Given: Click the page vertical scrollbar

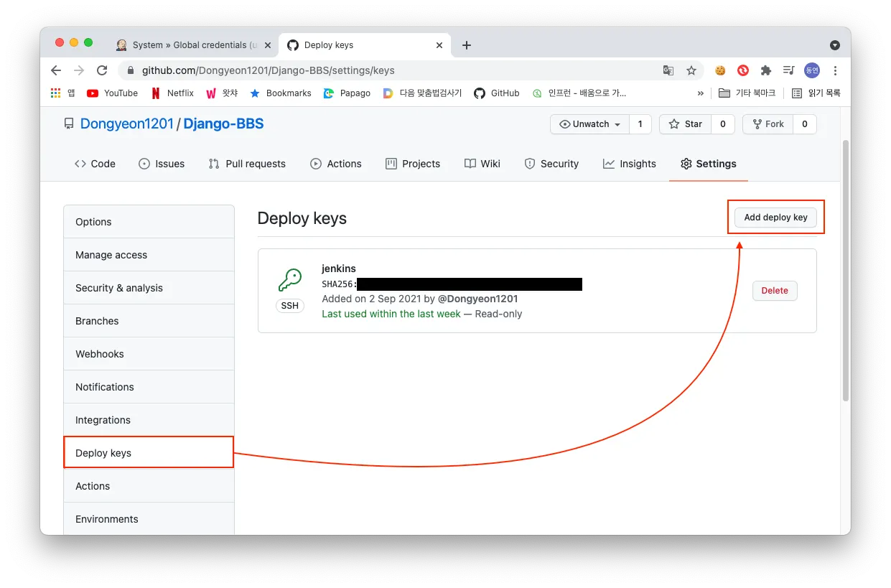Looking at the screenshot, I should pyautogui.click(x=845, y=271).
